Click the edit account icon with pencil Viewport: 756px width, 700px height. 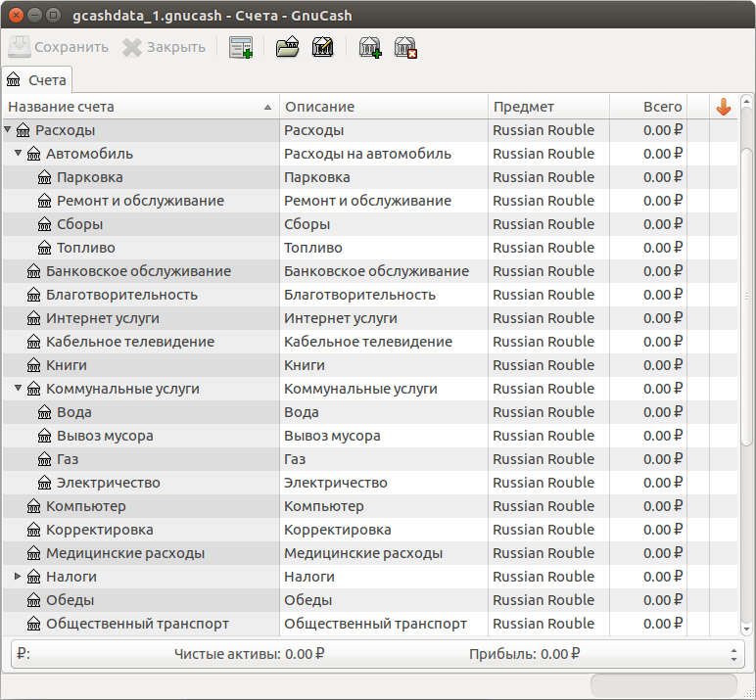[x=322, y=47]
